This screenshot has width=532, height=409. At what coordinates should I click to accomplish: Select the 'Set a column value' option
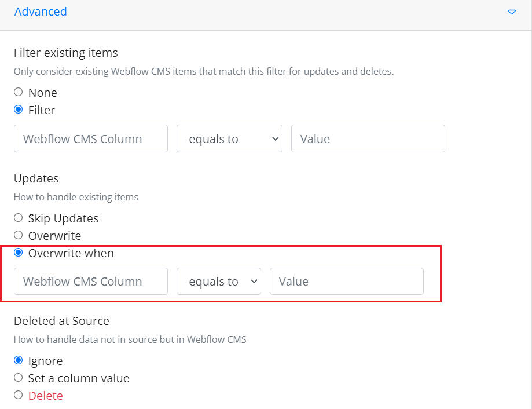(x=19, y=378)
